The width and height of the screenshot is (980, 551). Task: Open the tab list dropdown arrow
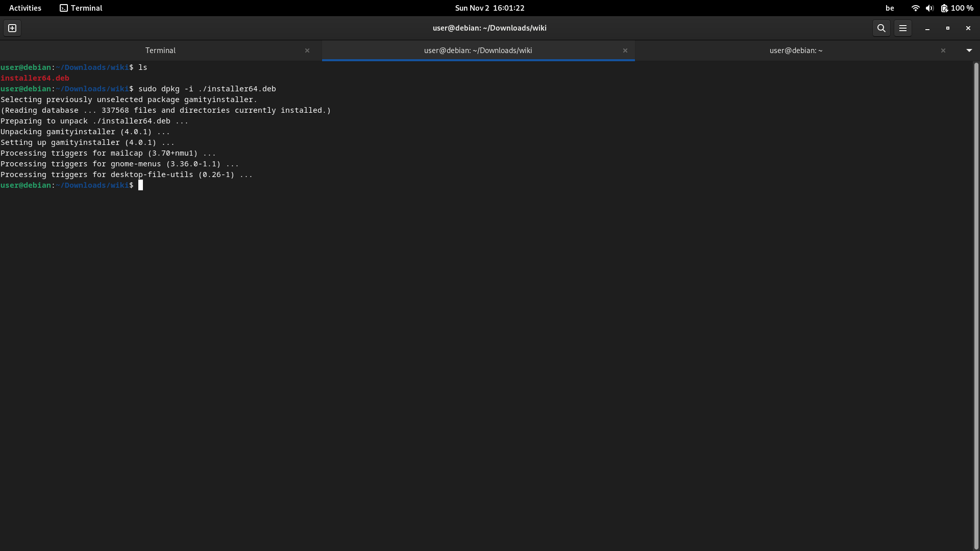969,51
